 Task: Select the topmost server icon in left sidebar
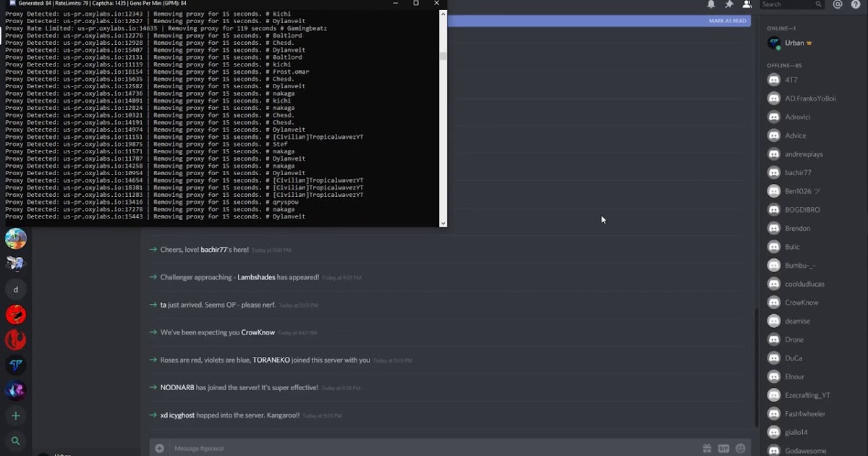click(x=15, y=237)
